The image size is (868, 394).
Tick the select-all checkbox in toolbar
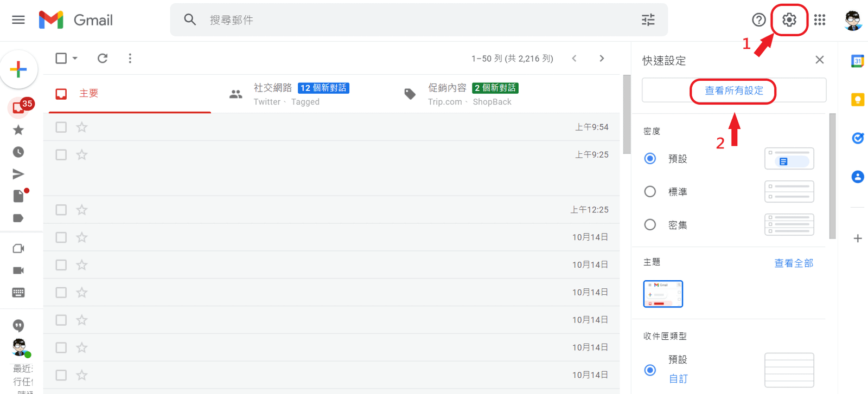(61, 58)
